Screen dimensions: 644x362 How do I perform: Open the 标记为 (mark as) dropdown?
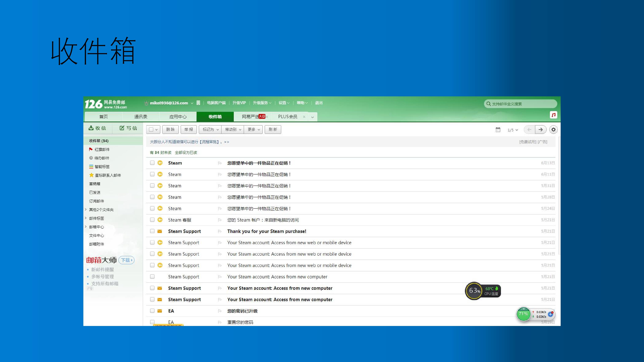[x=210, y=130]
